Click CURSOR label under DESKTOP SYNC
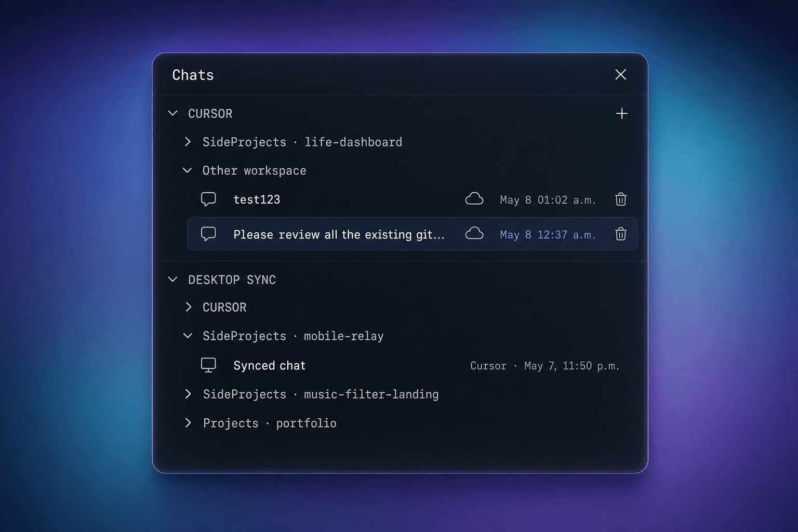The image size is (798, 532). [224, 308]
